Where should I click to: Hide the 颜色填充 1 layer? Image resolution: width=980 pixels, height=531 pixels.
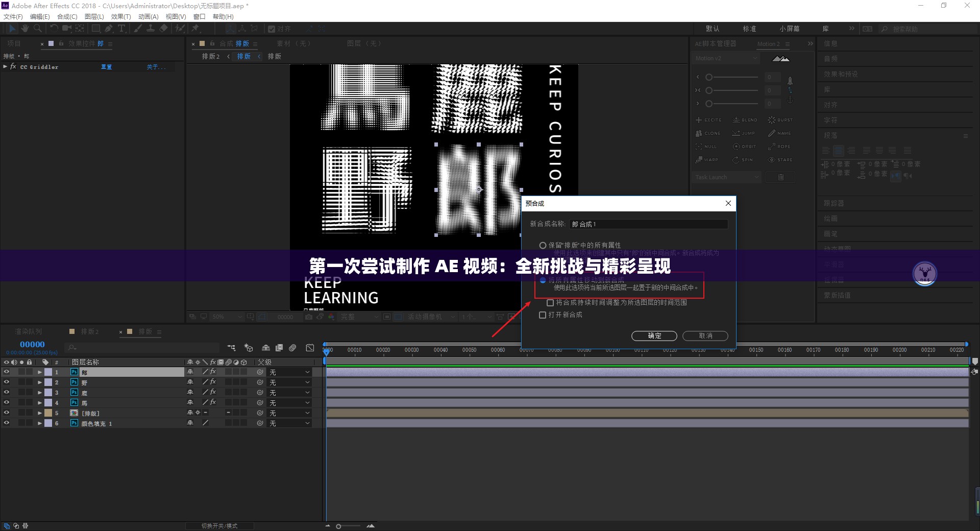(x=7, y=423)
